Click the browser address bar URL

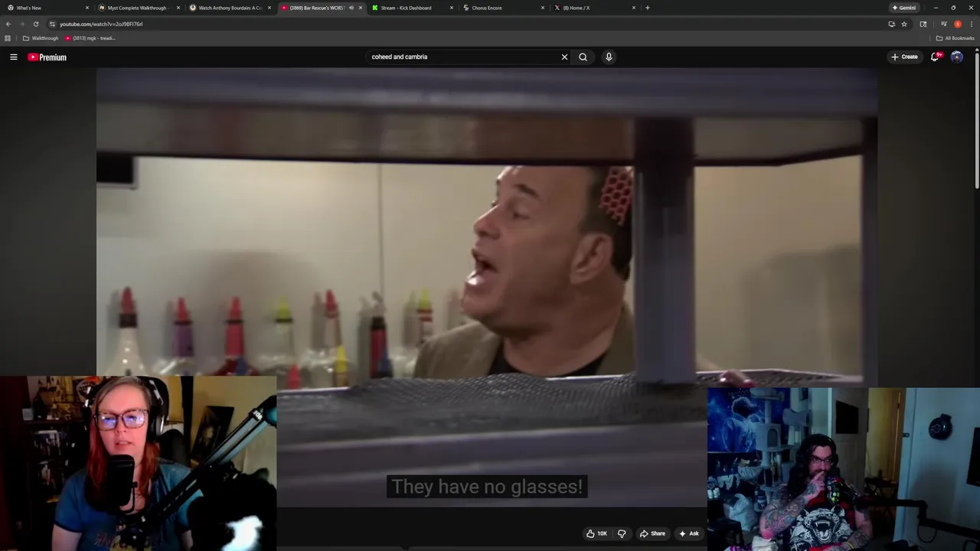101,24
